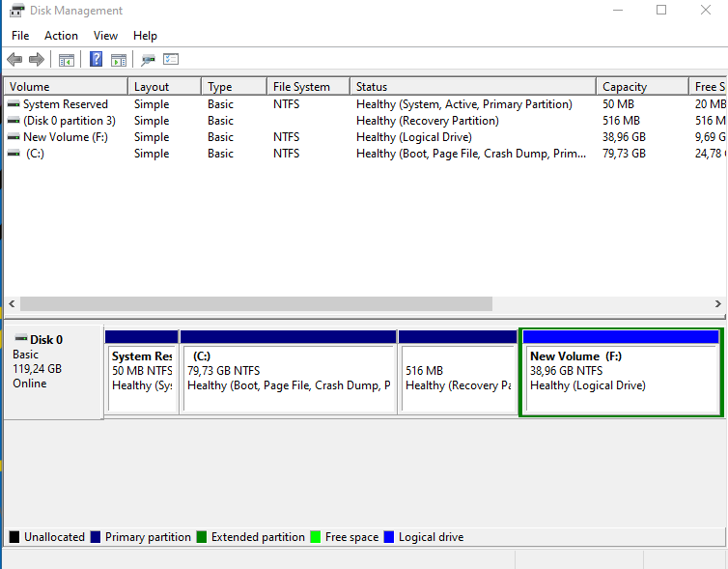This screenshot has height=569, width=728.
Task: Sort by the File System column header
Action: pos(301,87)
